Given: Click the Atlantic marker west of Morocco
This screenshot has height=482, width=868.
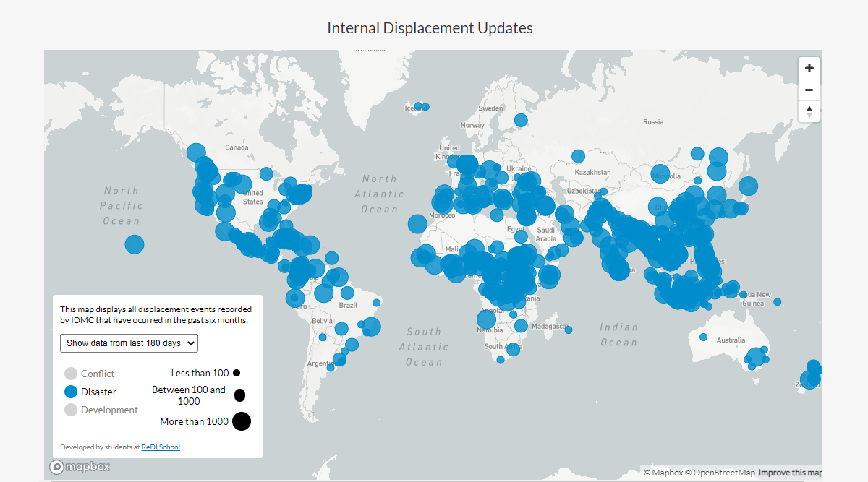Looking at the screenshot, I should click(x=417, y=224).
